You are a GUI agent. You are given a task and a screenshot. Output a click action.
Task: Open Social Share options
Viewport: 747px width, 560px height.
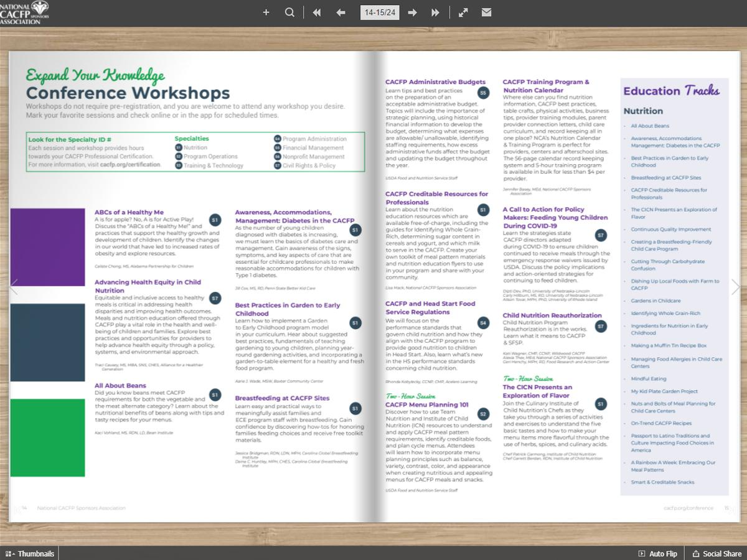[717, 553]
